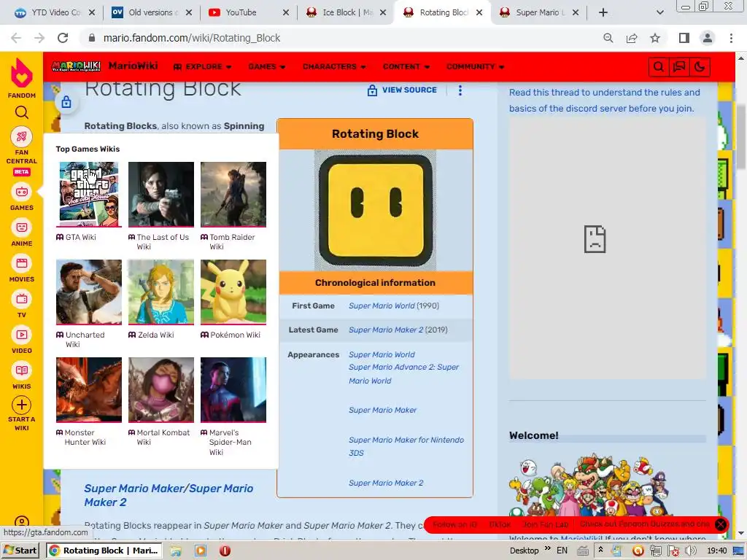Click the taskbar volume speaker icon
The image size is (747, 560).
point(690,551)
